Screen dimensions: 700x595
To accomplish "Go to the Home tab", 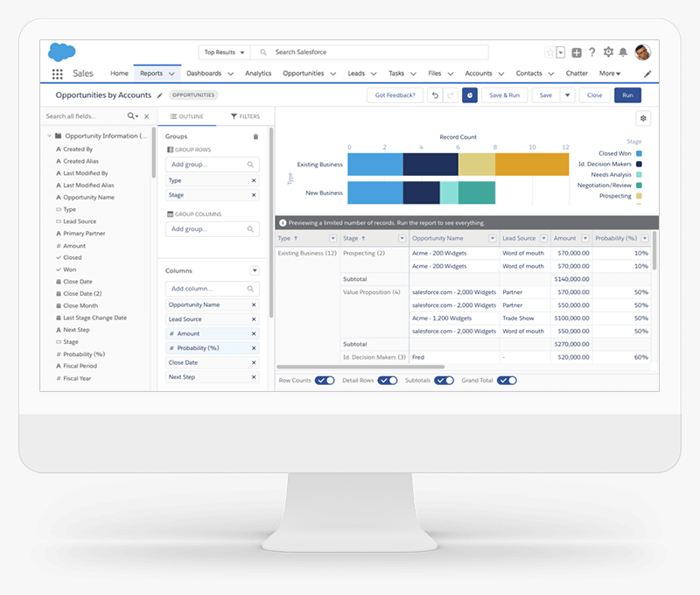I will 119,73.
